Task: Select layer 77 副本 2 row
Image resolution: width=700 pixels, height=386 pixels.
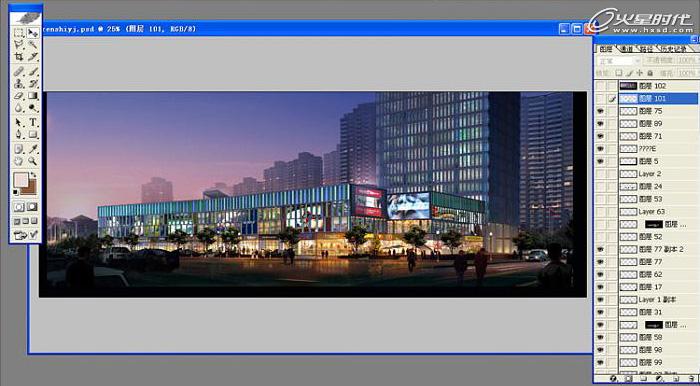Action: (x=658, y=249)
